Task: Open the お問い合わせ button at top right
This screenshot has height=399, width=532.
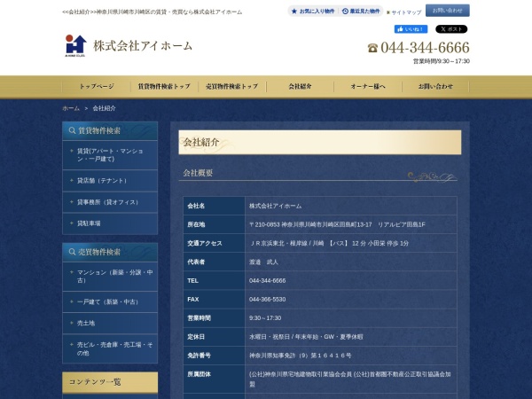Action: (448, 11)
